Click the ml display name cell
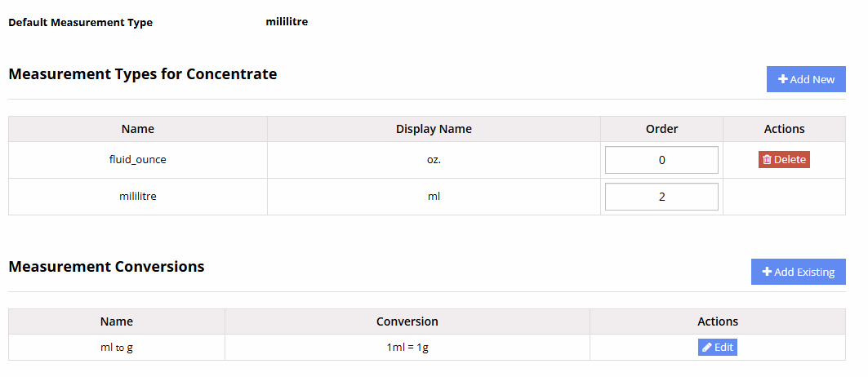The image size is (868, 377). tap(434, 197)
